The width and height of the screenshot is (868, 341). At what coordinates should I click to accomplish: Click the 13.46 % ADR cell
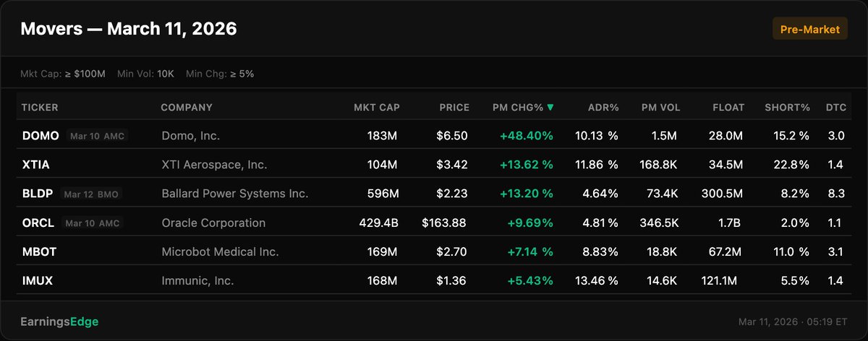point(597,281)
